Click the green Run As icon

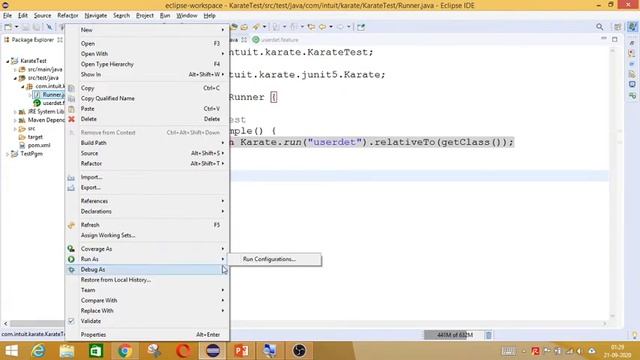click(71, 259)
